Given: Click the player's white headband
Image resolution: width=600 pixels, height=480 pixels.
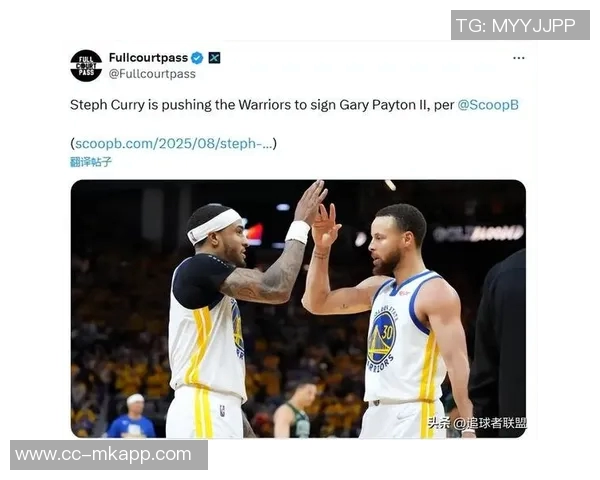Looking at the screenshot, I should [x=213, y=225].
